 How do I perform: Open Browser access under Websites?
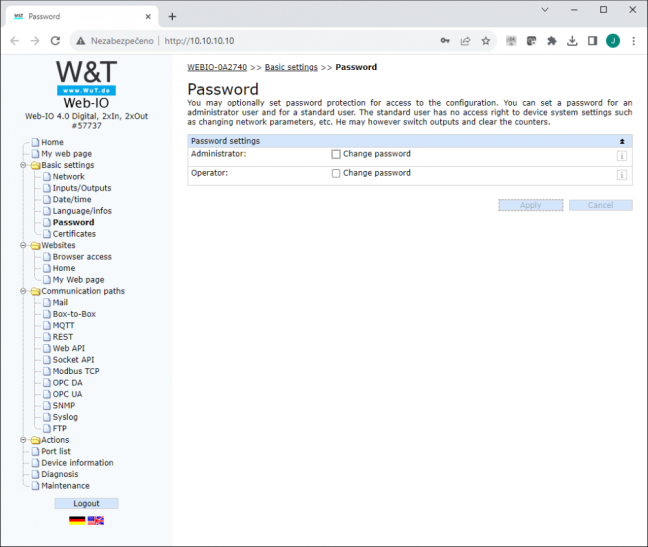click(82, 257)
